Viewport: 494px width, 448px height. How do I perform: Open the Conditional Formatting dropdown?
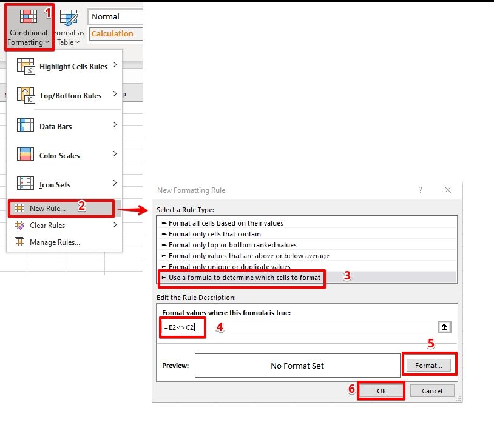click(29, 27)
